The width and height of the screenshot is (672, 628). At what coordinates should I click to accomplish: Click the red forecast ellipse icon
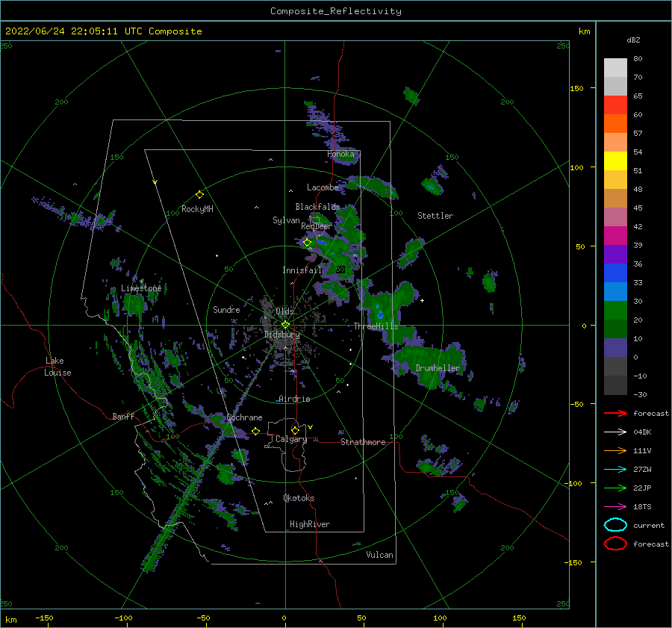[x=615, y=544]
